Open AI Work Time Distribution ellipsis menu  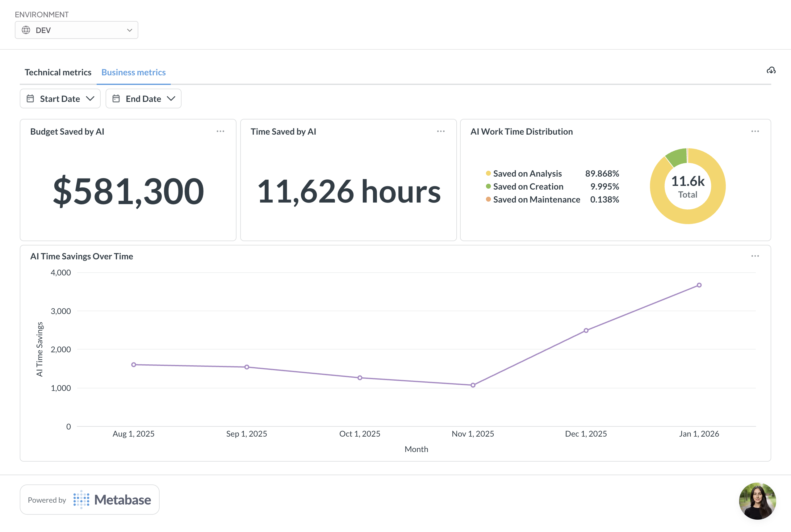[x=755, y=131]
